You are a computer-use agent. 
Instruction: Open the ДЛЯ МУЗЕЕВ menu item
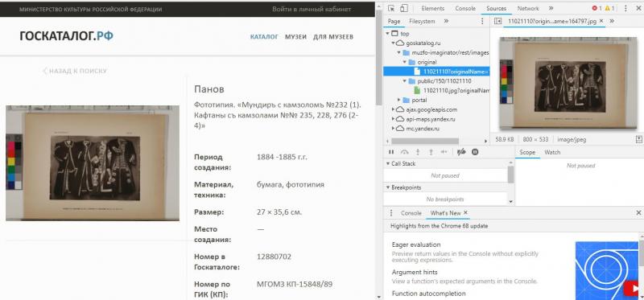[333, 37]
